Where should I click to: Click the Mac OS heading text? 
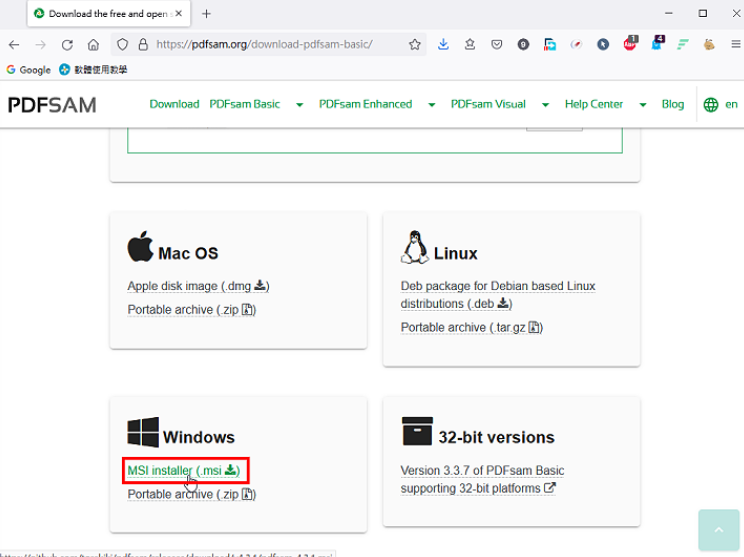click(188, 253)
